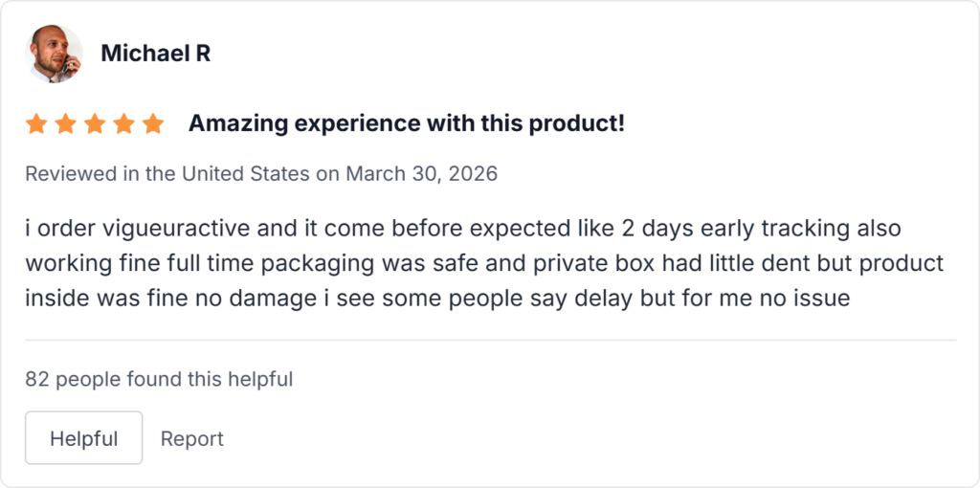This screenshot has height=488, width=980.
Task: Click the first orange rating star
Action: (x=36, y=123)
